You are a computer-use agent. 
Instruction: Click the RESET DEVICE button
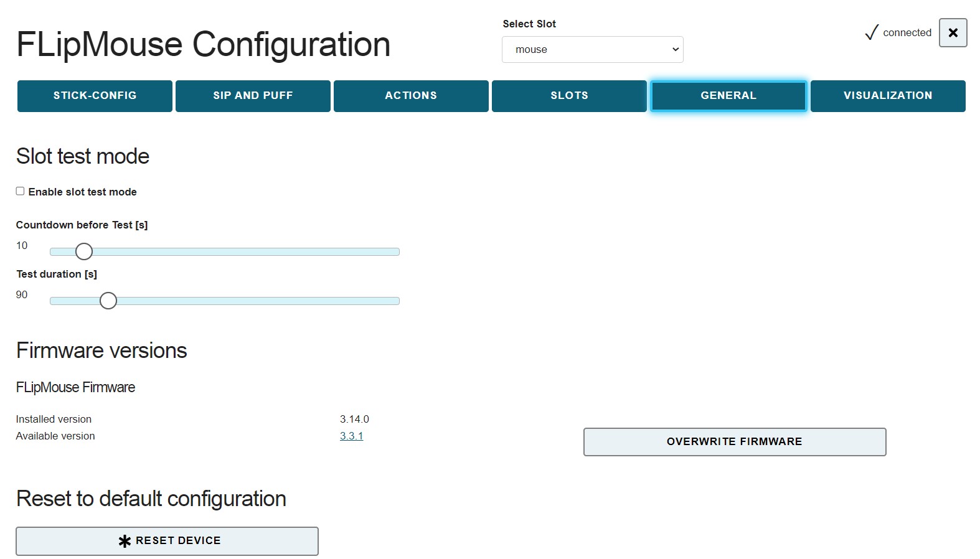[167, 541]
